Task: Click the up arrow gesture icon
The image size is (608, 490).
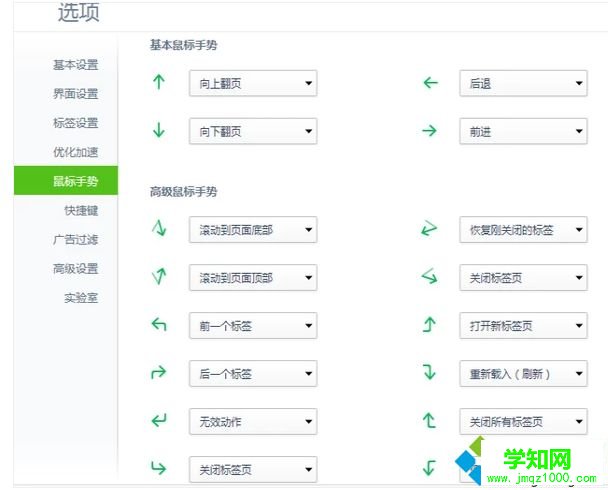Action: point(158,83)
